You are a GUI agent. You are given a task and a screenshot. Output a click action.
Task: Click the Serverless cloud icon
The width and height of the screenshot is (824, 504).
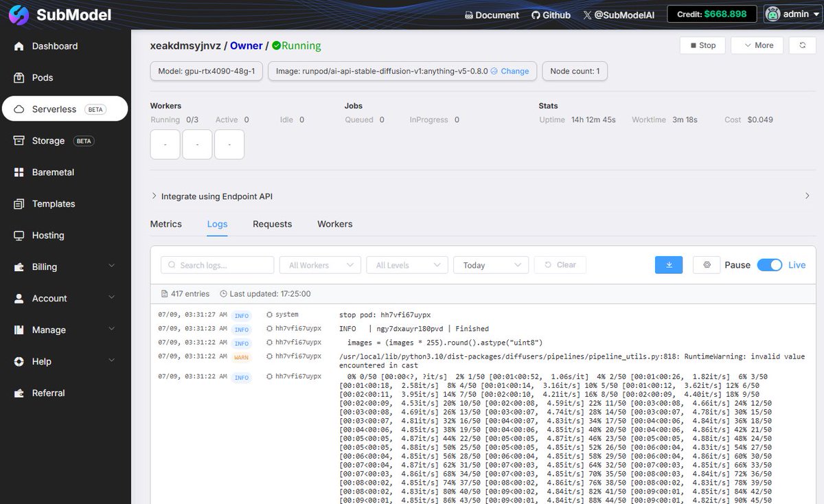19,109
